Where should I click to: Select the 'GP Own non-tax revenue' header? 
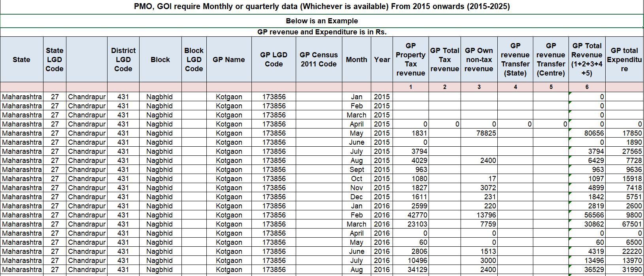click(x=479, y=60)
